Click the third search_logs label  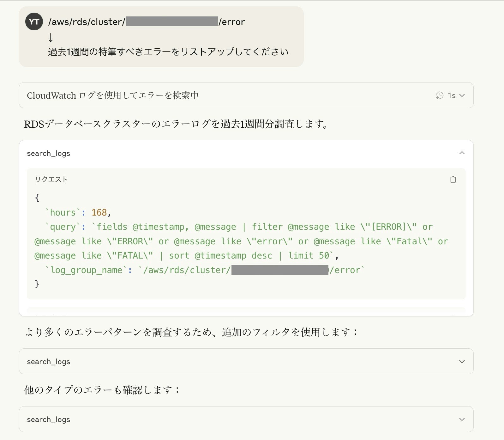[49, 419]
